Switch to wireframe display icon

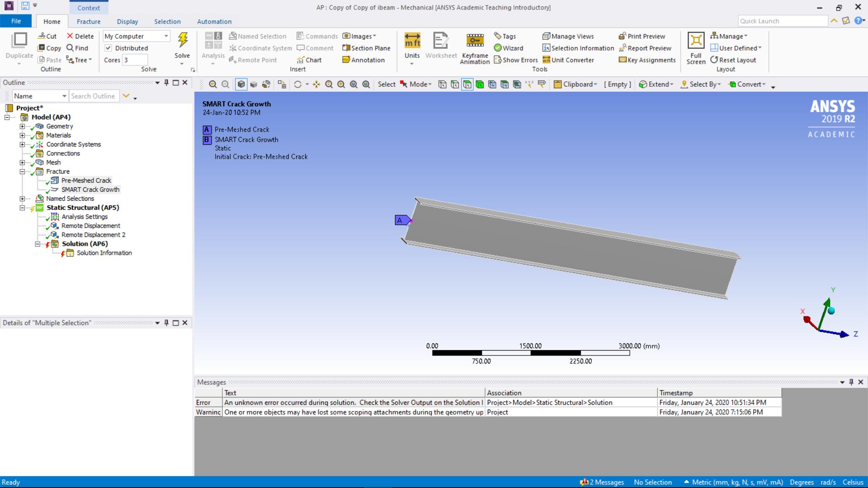[x=266, y=84]
